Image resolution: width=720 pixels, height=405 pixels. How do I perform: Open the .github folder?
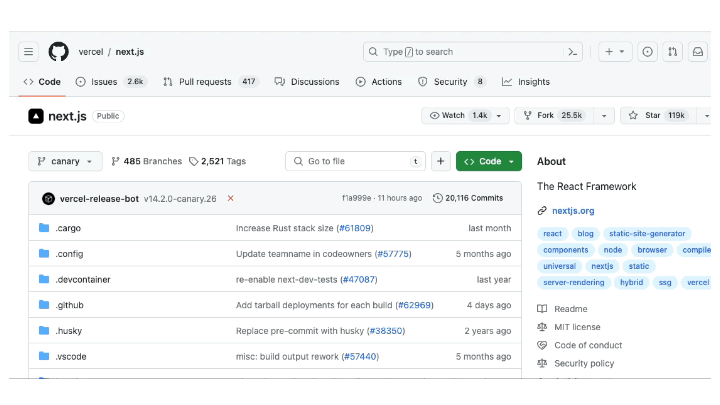69,304
